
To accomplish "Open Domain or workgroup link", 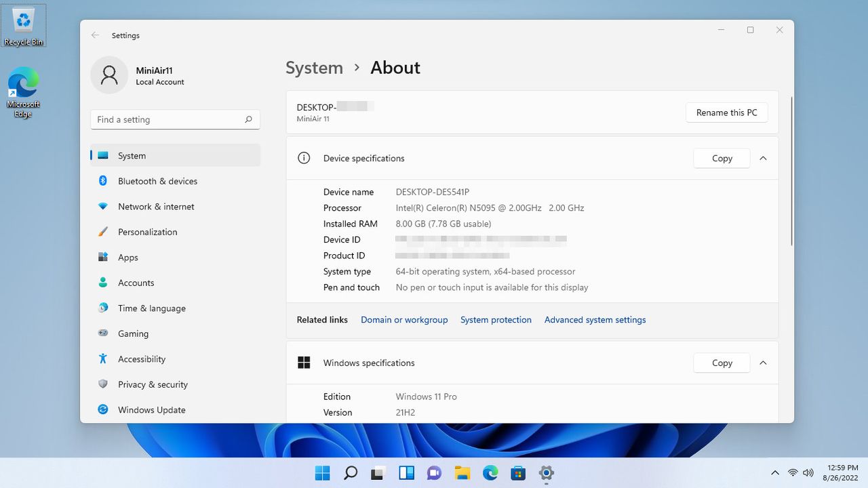I will click(404, 320).
